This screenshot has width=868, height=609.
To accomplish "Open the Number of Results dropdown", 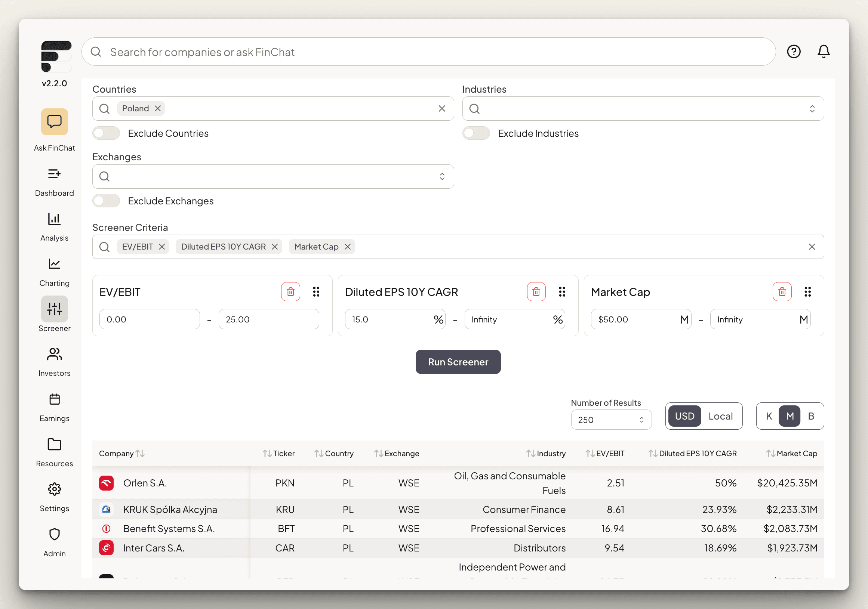I will [611, 420].
